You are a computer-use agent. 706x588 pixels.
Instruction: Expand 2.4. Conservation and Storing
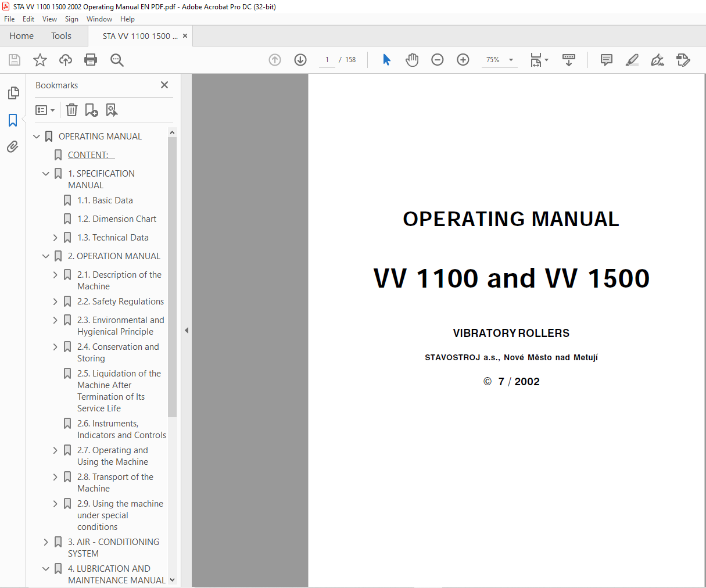pyautogui.click(x=55, y=347)
